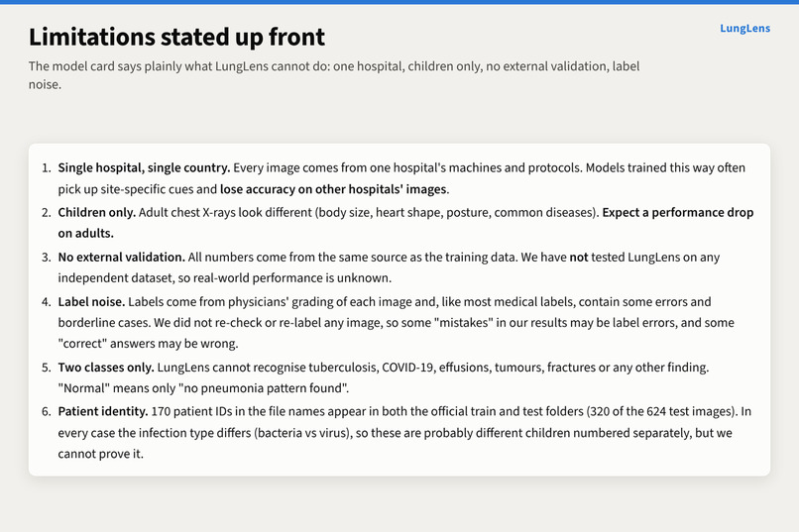
Task: Click list number 5 marker
Action: point(47,368)
